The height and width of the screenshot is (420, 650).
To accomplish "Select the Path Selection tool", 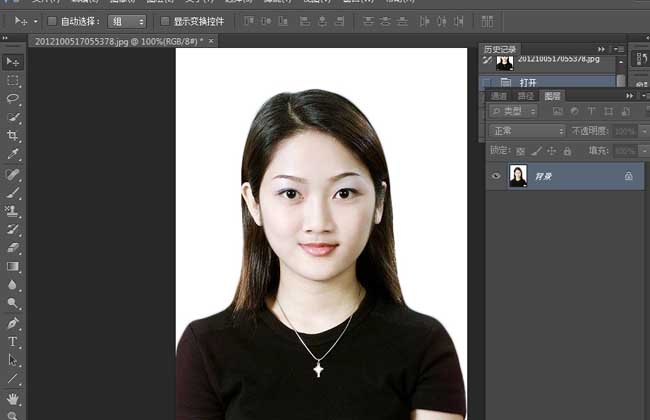I will [x=13, y=360].
